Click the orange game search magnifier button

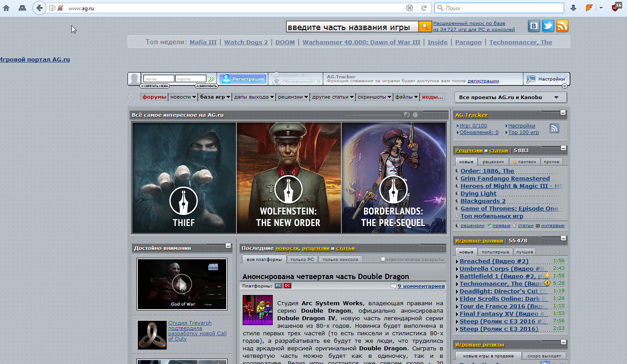[425, 27]
